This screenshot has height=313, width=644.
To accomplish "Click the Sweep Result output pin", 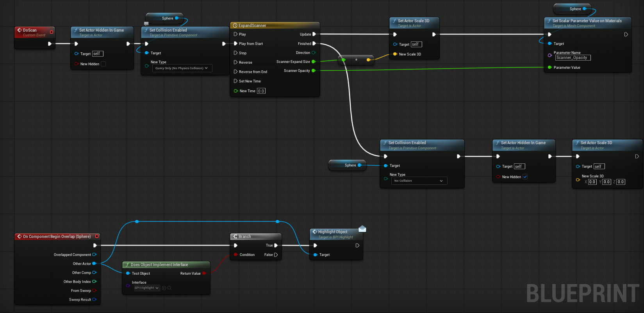I will (94, 299).
